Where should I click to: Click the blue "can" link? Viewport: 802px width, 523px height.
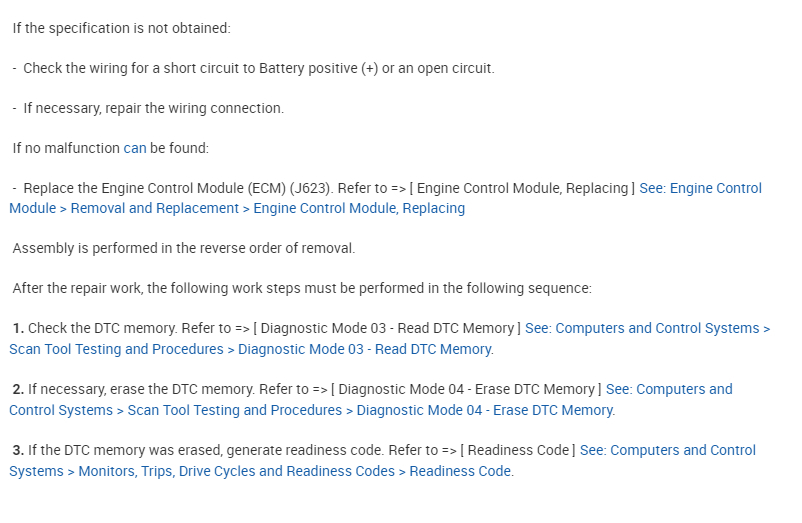(135, 148)
